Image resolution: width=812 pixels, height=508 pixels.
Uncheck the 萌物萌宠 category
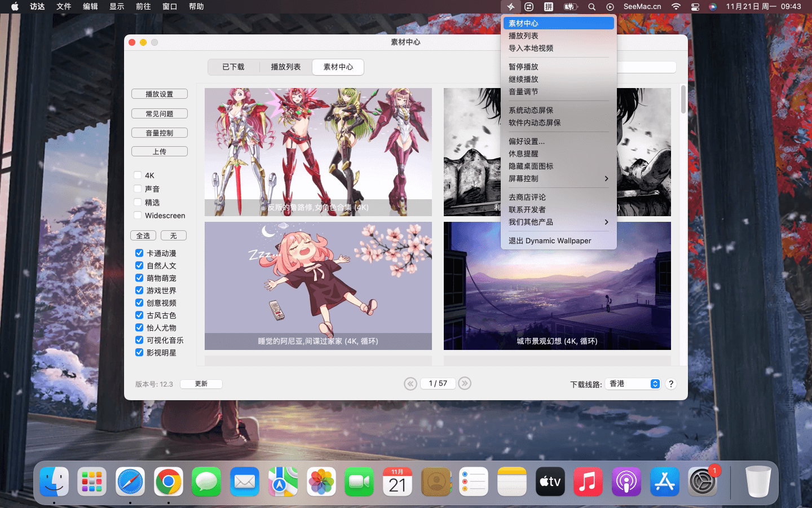(x=139, y=278)
